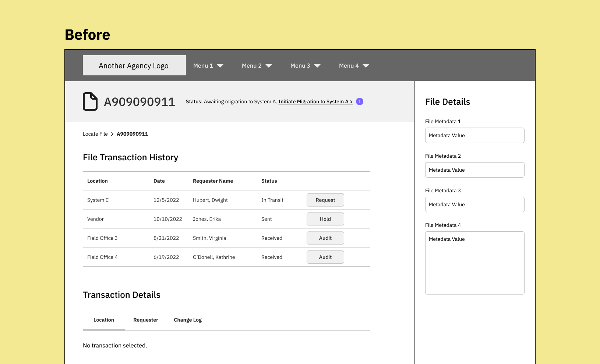The height and width of the screenshot is (364, 600).
Task: Click the breadcrumb chevron after Locate File
Action: pyautogui.click(x=112, y=134)
